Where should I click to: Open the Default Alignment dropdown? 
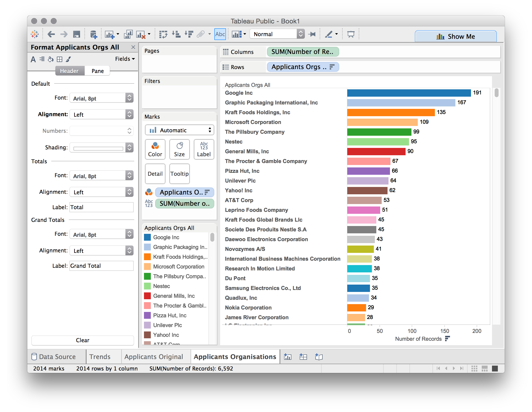(x=102, y=114)
